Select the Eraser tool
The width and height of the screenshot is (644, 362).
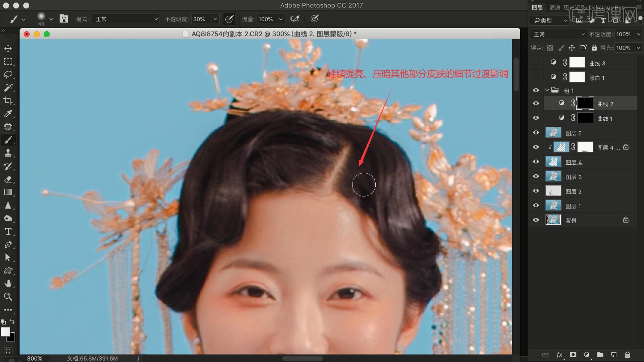(8, 179)
